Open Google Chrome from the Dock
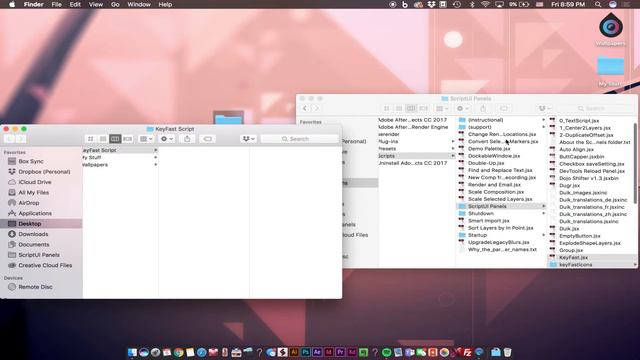 tap(178, 352)
